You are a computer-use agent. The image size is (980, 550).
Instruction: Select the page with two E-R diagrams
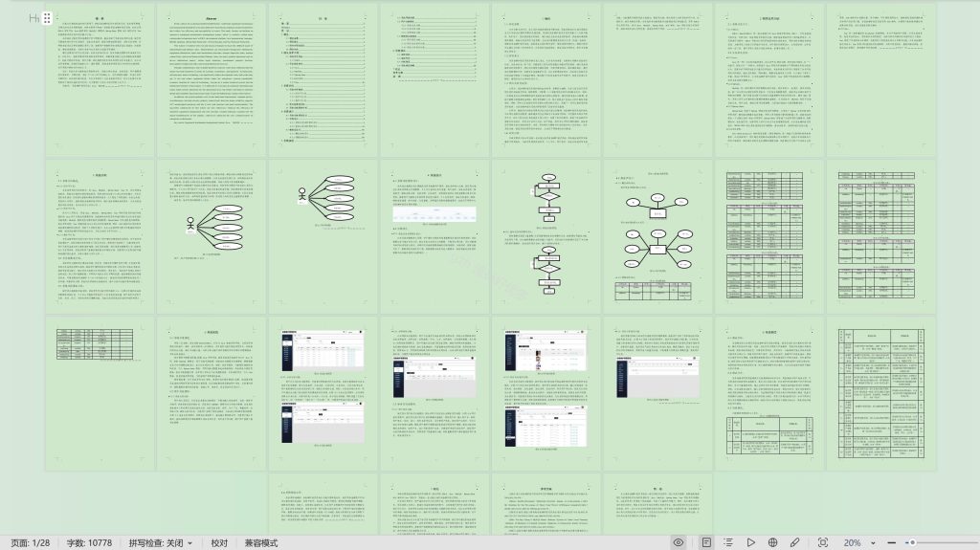click(657, 236)
